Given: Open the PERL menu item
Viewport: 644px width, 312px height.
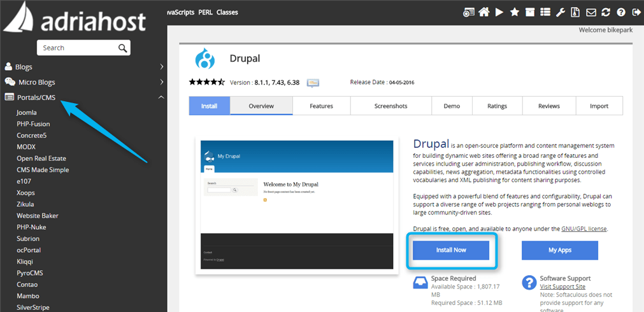Looking at the screenshot, I should 206,12.
